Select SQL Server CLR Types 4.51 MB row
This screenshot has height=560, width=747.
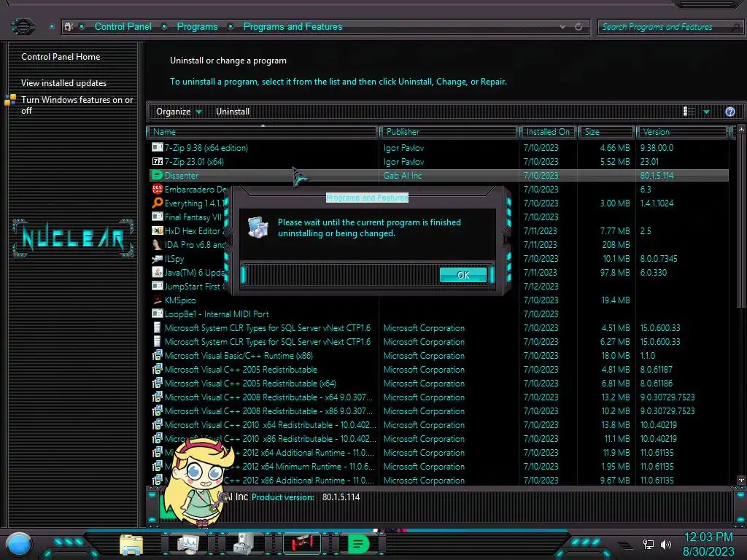click(x=438, y=328)
